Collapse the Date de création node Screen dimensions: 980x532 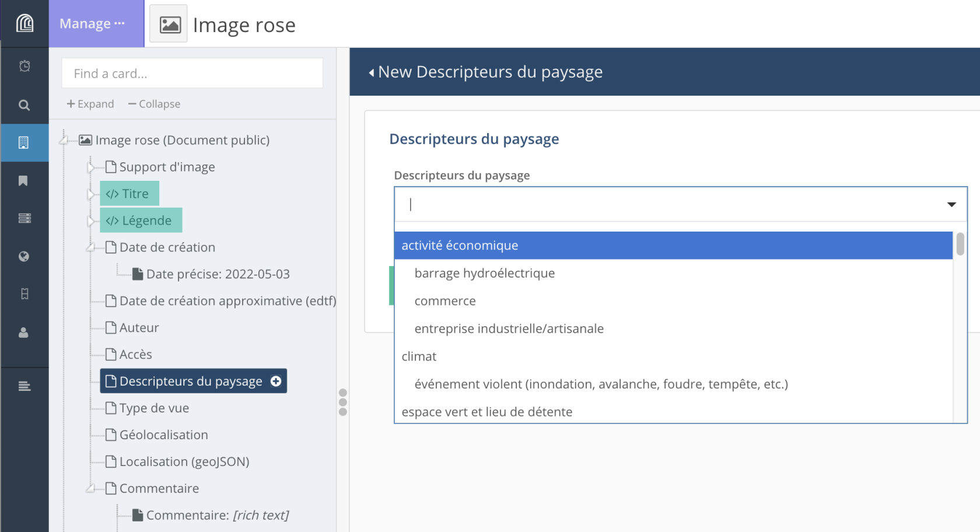(x=90, y=247)
